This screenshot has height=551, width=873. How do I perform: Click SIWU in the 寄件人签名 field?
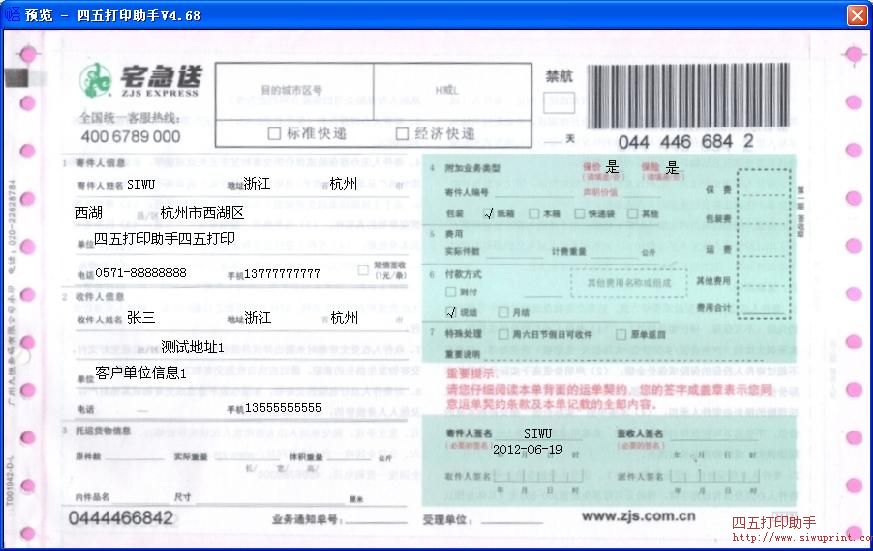pyautogui.click(x=538, y=434)
